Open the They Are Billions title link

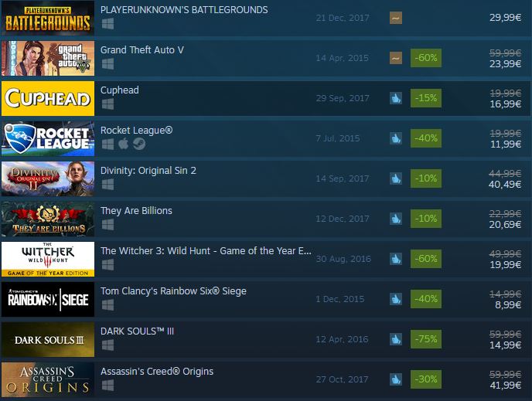point(136,211)
